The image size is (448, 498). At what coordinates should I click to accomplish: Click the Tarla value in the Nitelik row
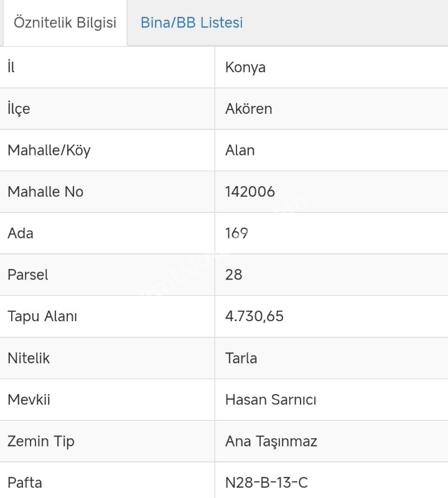point(241,358)
